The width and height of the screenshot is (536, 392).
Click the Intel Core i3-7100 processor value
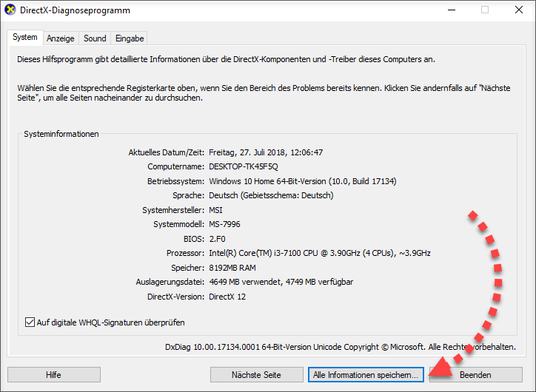[x=320, y=253]
